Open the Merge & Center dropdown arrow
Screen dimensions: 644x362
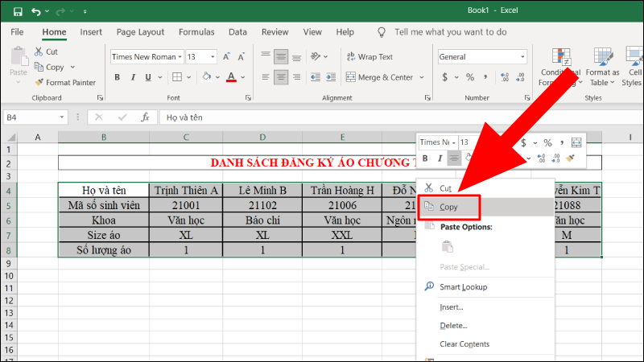[421, 77]
